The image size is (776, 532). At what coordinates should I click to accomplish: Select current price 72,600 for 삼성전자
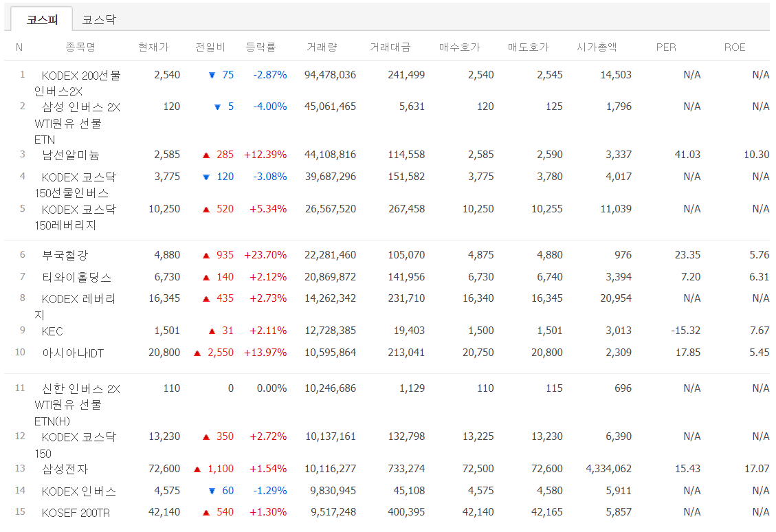click(x=164, y=469)
